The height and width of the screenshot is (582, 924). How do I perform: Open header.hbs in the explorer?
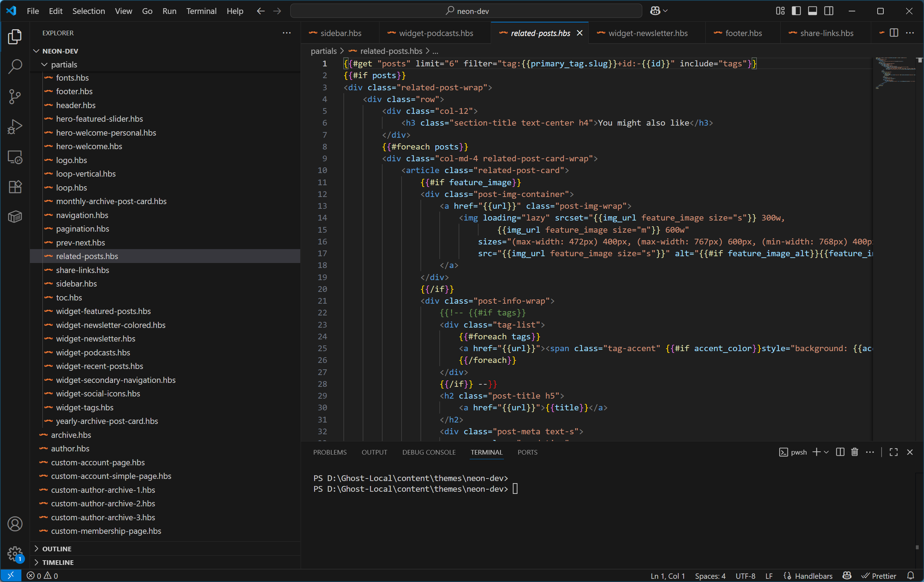tap(165, 105)
